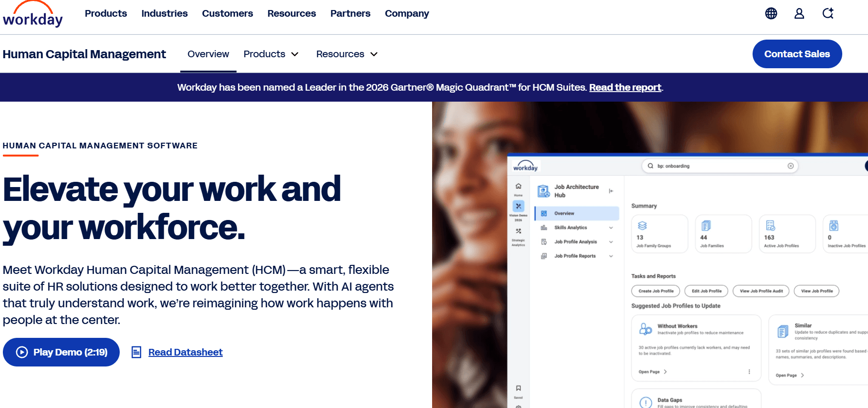Click the Play Demo (2:19) button
This screenshot has height=408, width=868.
[61, 352]
